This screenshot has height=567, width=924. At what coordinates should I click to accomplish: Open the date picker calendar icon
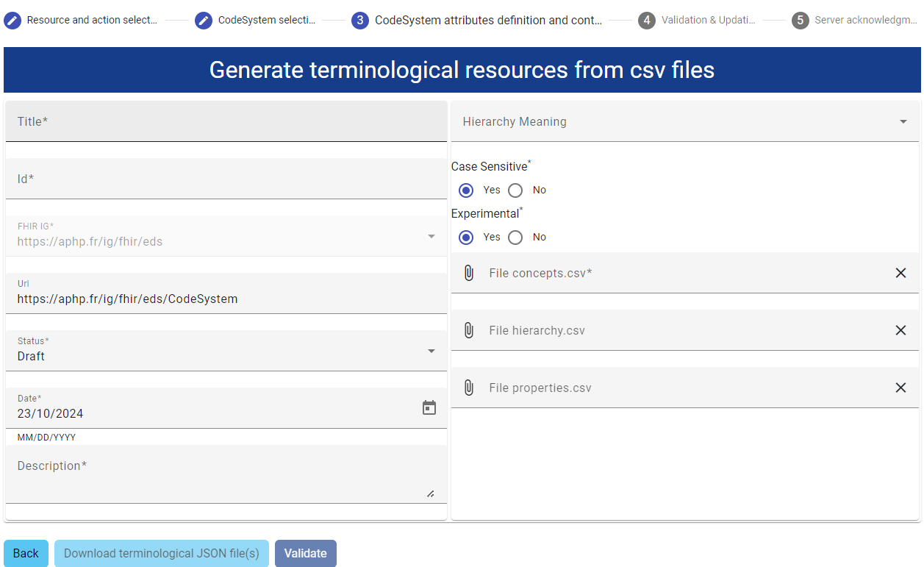[429, 407]
